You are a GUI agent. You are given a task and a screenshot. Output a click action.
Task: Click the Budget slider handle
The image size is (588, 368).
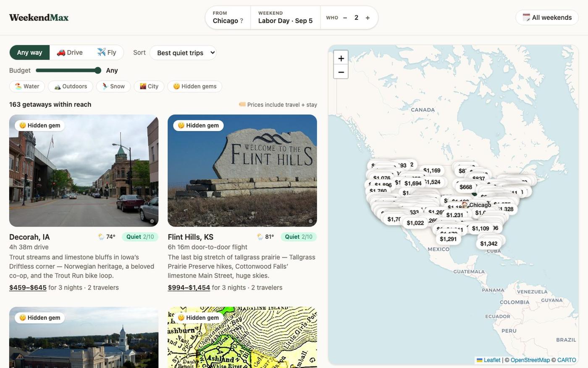click(98, 70)
